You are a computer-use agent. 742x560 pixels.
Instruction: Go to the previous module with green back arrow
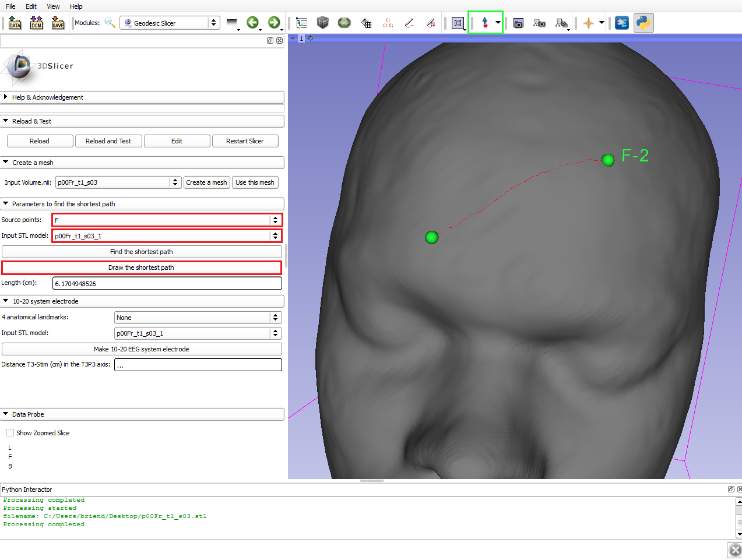point(252,23)
